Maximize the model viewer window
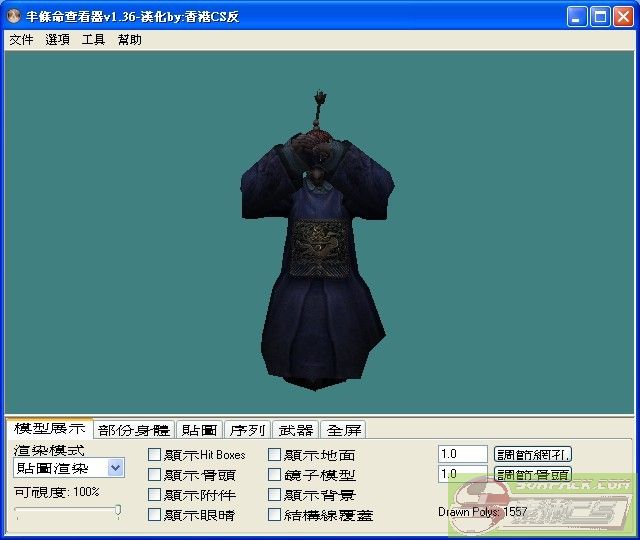This screenshot has height=540, width=640. coord(600,17)
